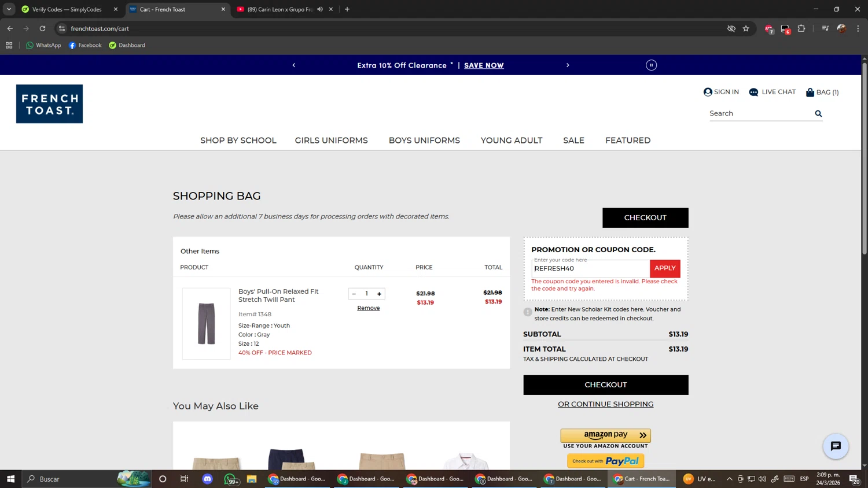Click the page vertical scrollbar
The width and height of the screenshot is (868, 488).
(x=865, y=158)
